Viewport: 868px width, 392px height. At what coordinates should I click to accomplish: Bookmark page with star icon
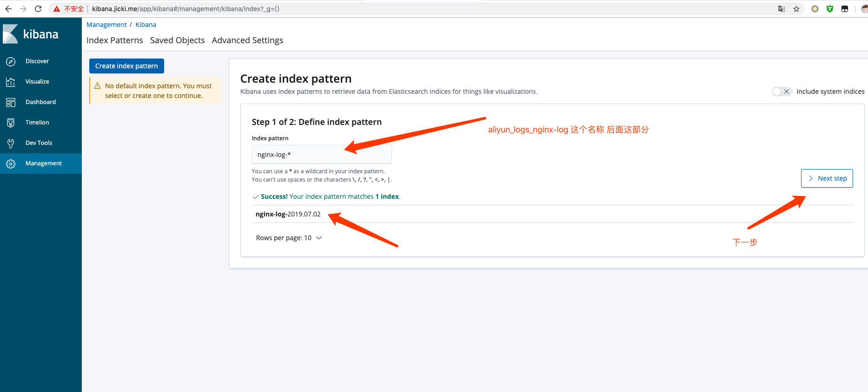(796, 9)
